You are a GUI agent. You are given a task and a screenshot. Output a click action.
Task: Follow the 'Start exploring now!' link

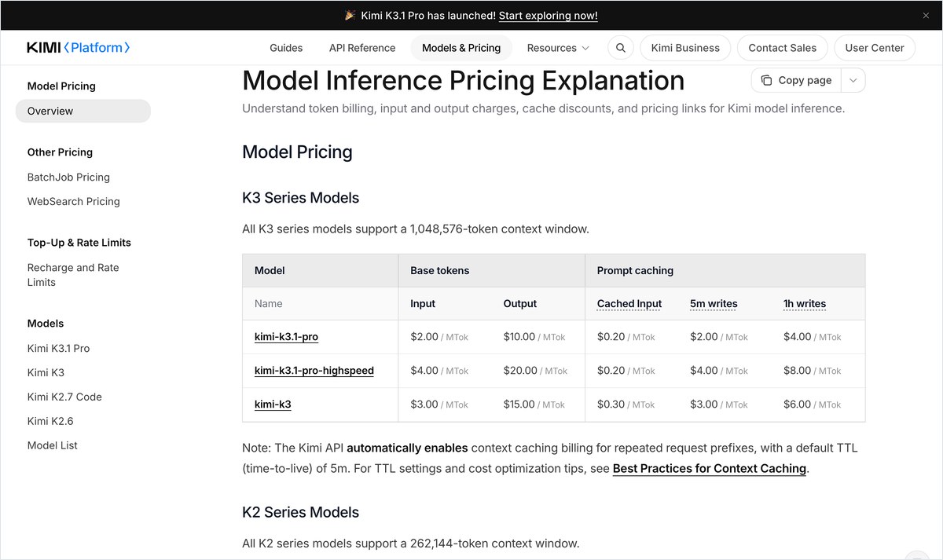(x=549, y=16)
